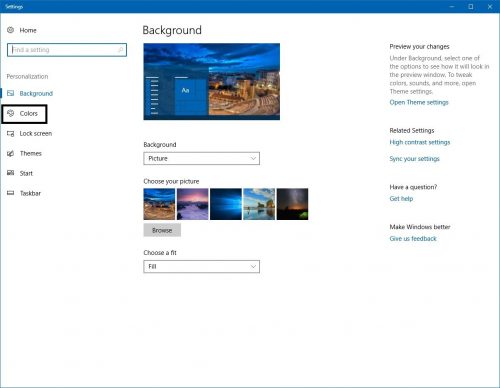Viewport: 500px width, 388px height.
Task: Click the Taskbar icon in sidebar
Action: click(x=11, y=193)
